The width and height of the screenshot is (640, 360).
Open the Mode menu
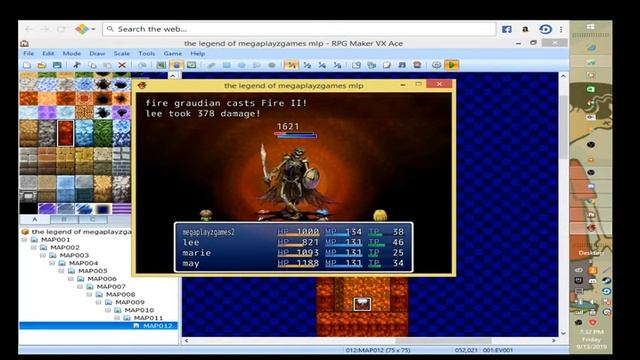(72, 53)
